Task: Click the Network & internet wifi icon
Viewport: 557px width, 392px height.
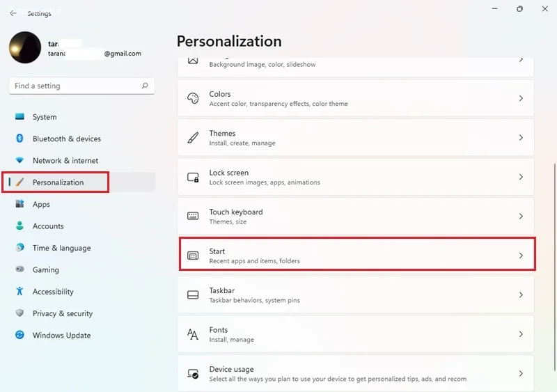Action: [19, 160]
